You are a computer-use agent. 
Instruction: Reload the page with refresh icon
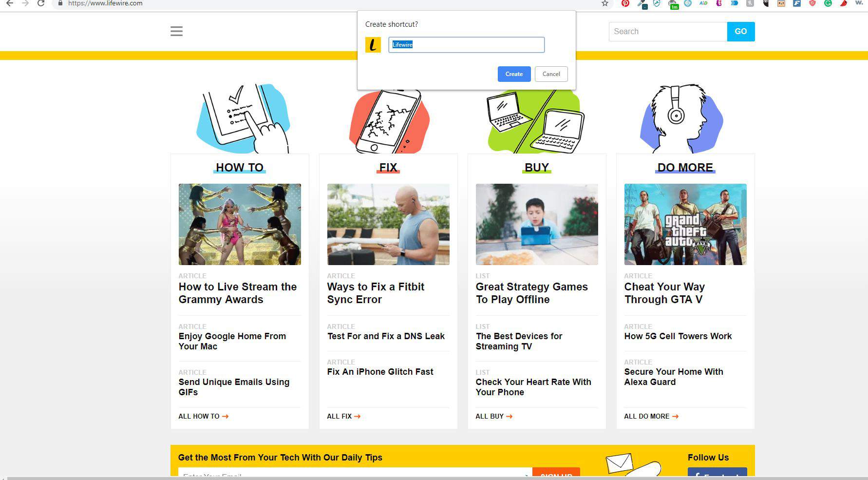41,3
